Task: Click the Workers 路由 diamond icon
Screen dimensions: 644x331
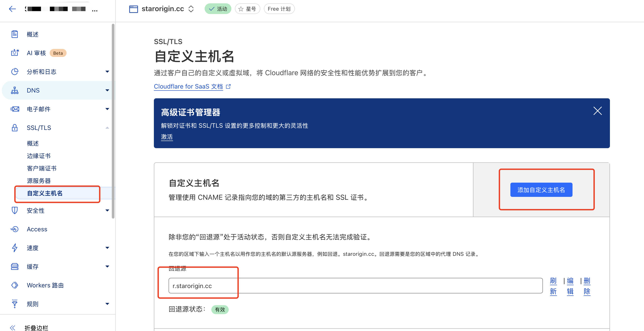Action: 14,285
